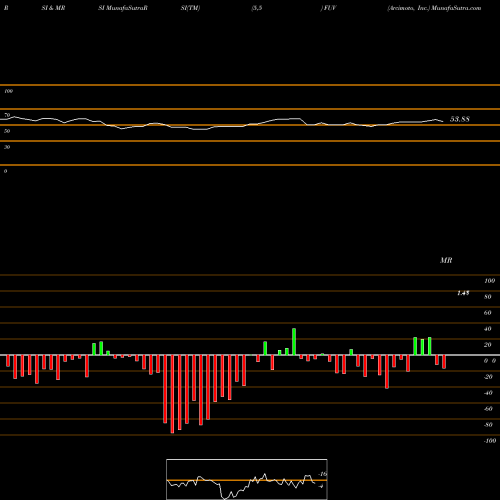Click the white RSI line's right end
Screen dimensions: 500x500
[443, 121]
